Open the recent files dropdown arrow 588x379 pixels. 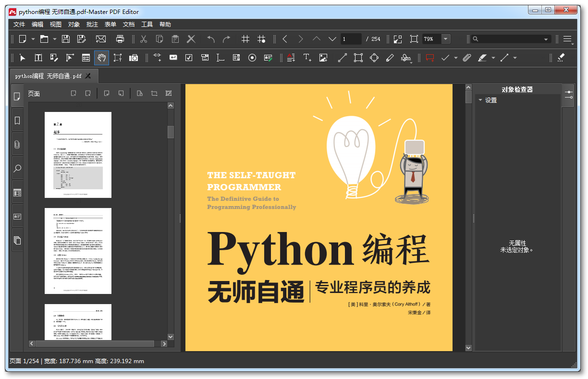pos(55,39)
